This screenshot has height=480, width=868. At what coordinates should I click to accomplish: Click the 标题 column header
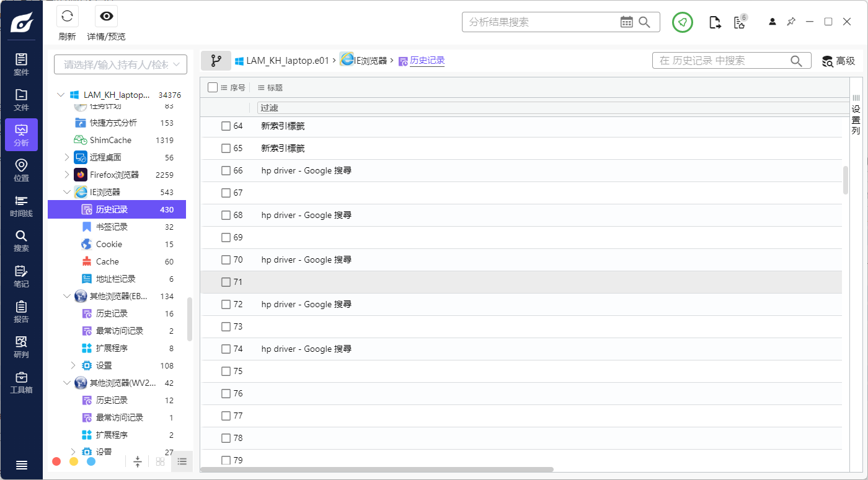275,88
